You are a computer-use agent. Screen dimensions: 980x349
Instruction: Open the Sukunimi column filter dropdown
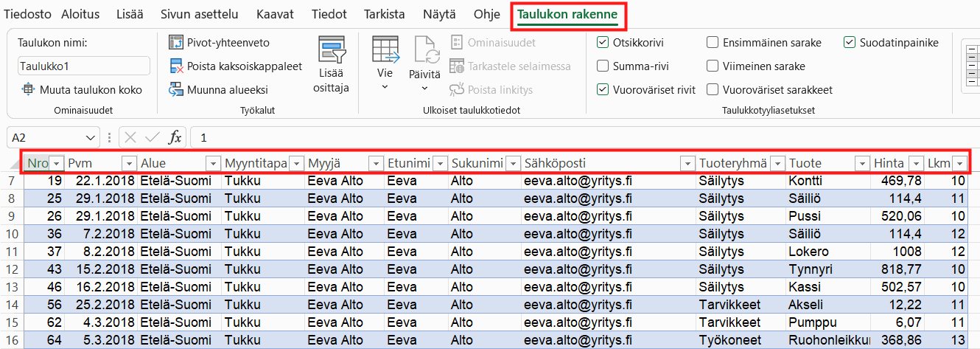point(512,163)
